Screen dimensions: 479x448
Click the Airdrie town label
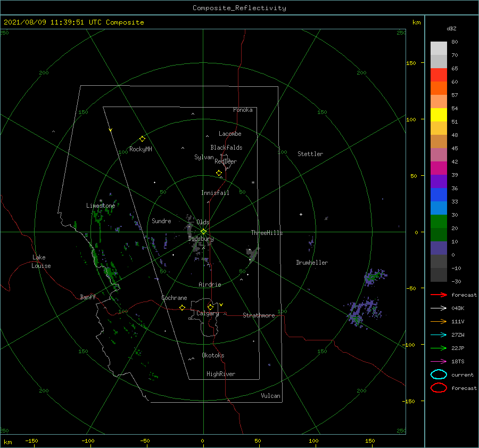[x=210, y=284]
